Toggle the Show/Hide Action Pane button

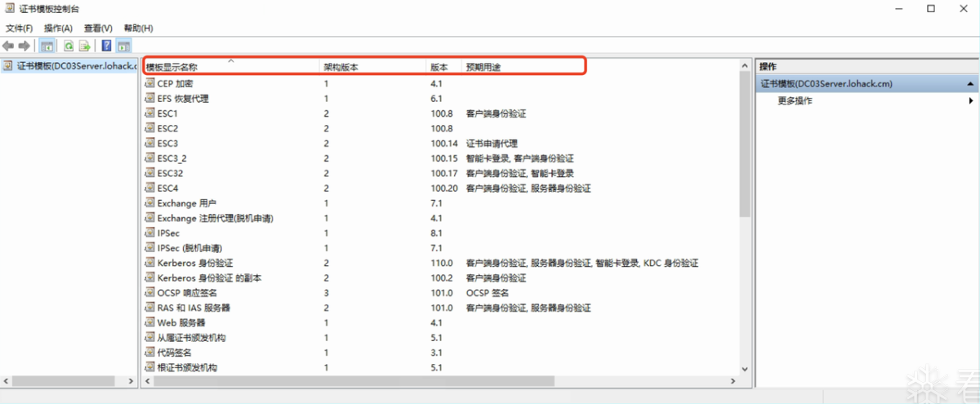[123, 46]
